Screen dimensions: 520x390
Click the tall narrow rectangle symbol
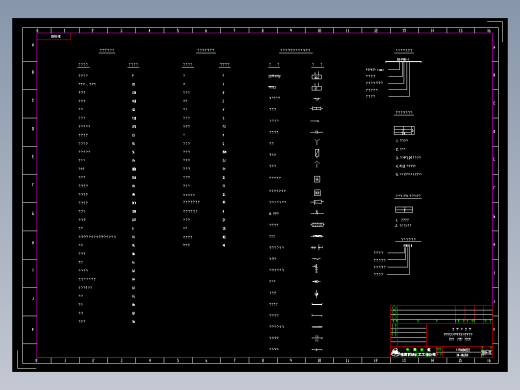point(317,153)
